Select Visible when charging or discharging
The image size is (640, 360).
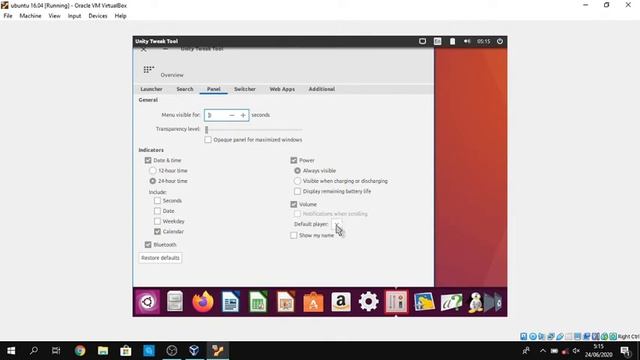tap(298, 181)
